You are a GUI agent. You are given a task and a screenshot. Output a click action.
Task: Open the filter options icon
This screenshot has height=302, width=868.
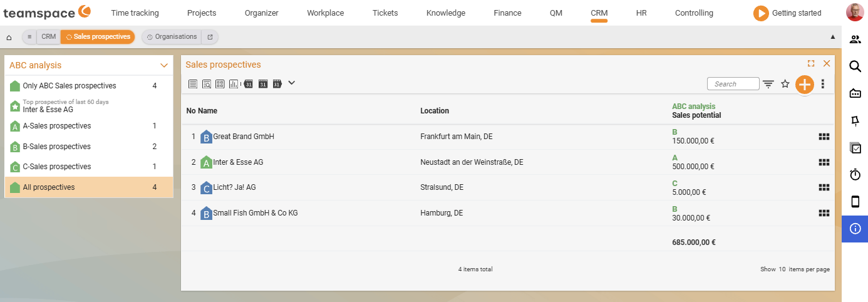(x=768, y=84)
